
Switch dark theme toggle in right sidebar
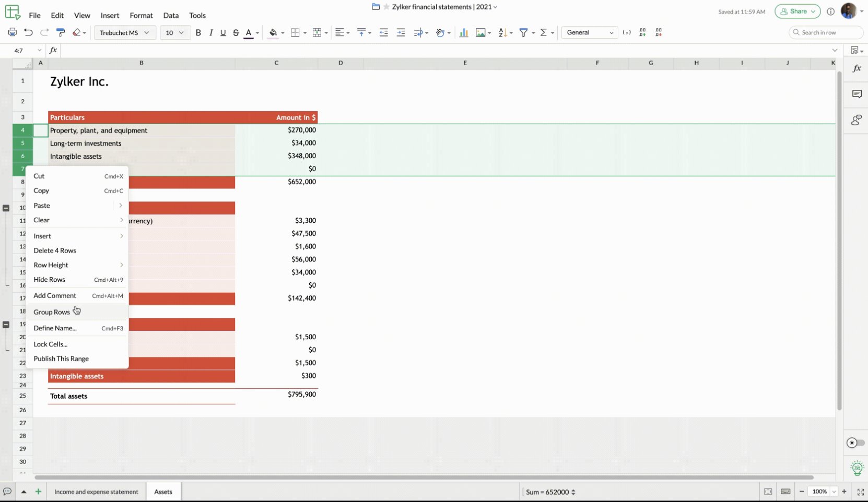click(x=854, y=443)
